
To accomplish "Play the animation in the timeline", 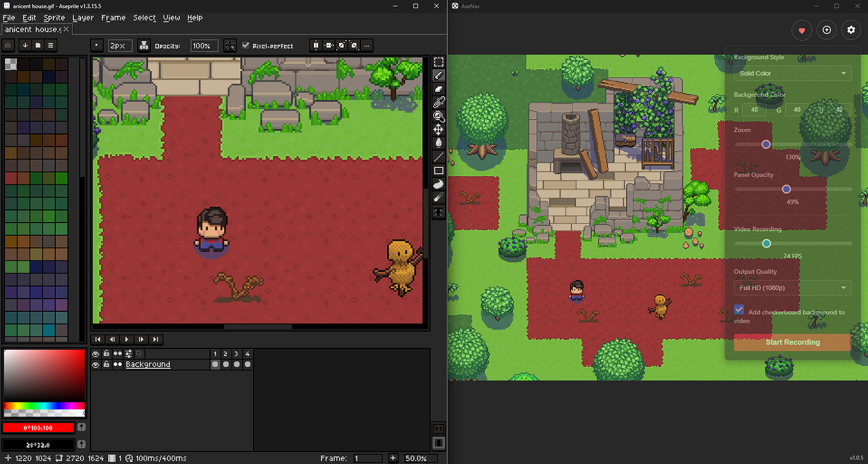I will click(x=127, y=340).
